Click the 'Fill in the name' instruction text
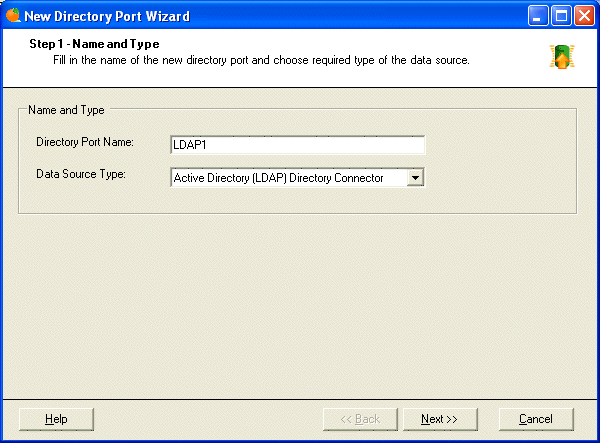Screen dimensions: 600x443 (x=261, y=60)
